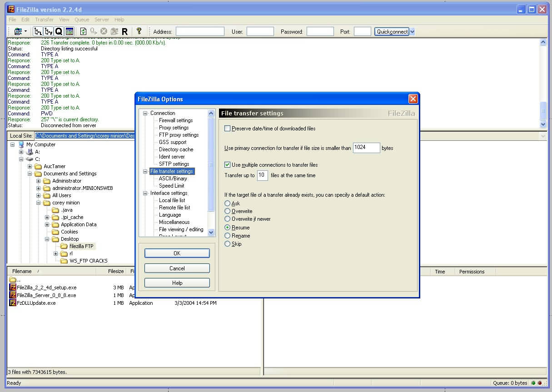Open the View menu
552x392 pixels.
click(64, 20)
